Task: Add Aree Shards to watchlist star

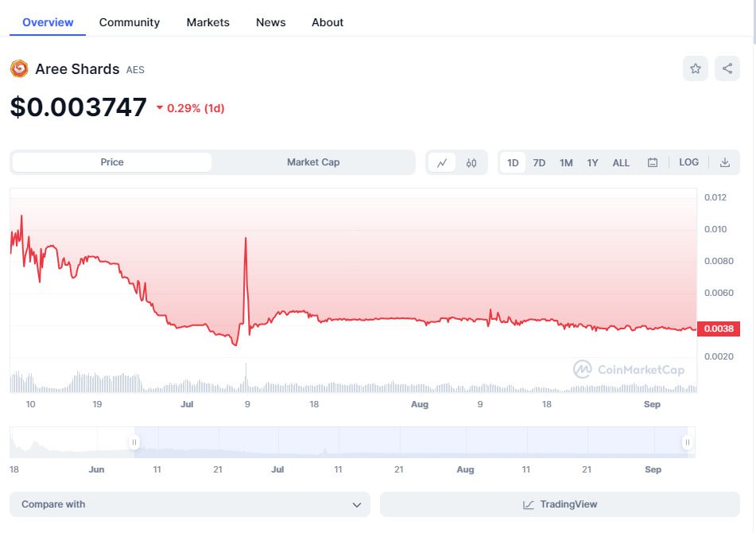Action: (696, 69)
